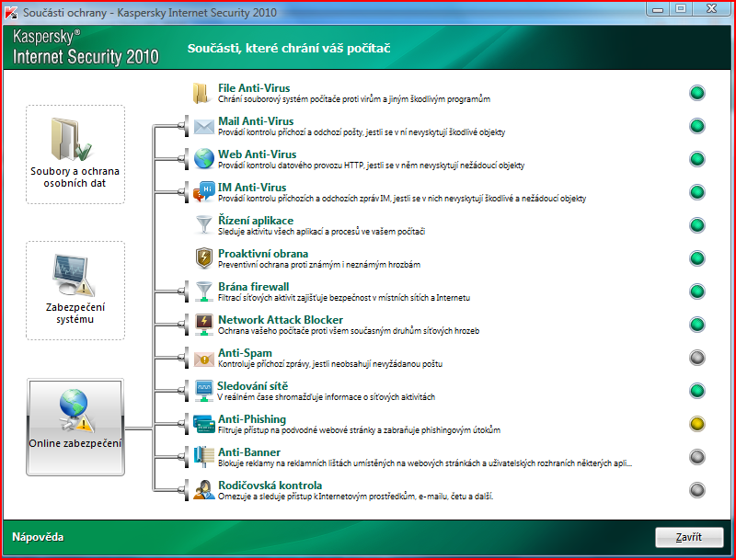Open the IM Anti-Virus link
Image resolution: width=736 pixels, height=560 pixels.
click(x=252, y=188)
